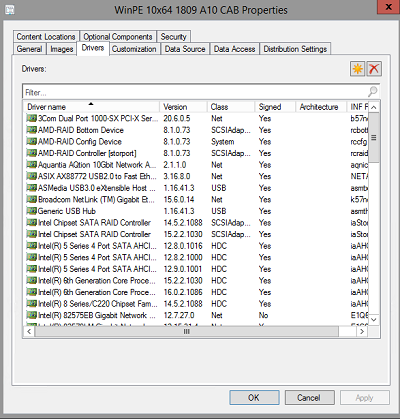Open the Data Access tab
400x419 pixels.
tap(234, 49)
